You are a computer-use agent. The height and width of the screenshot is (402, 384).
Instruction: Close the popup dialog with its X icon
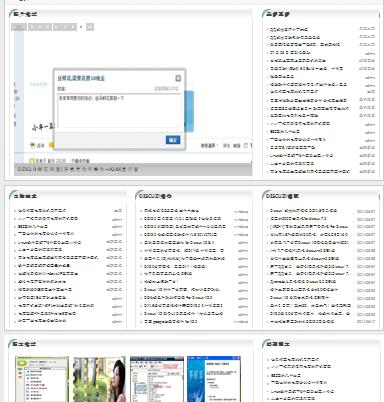point(178,78)
